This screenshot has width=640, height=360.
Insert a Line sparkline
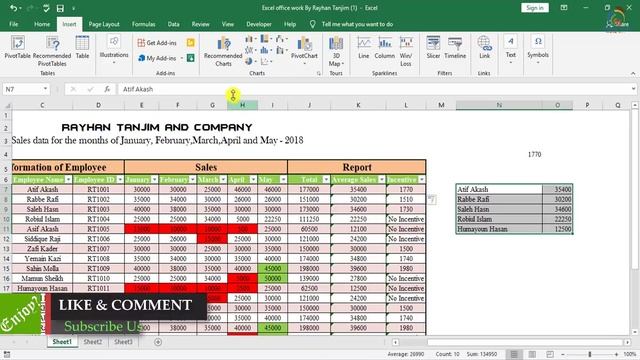364,47
